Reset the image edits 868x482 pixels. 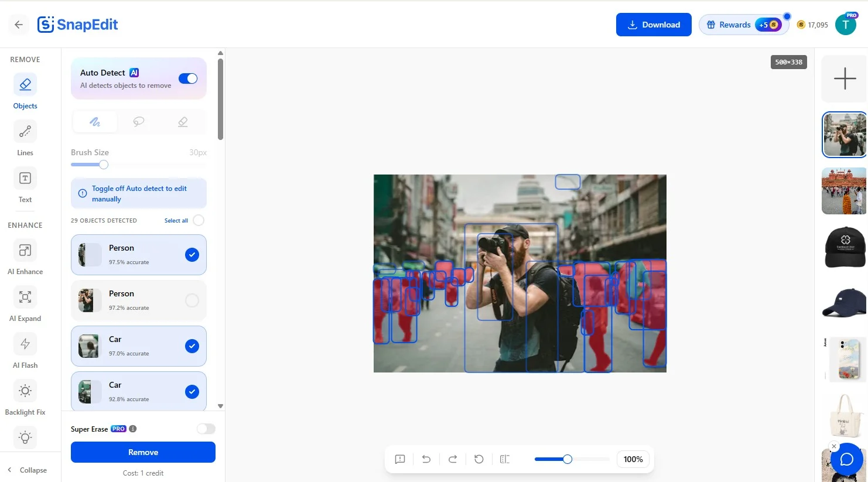pyautogui.click(x=479, y=459)
